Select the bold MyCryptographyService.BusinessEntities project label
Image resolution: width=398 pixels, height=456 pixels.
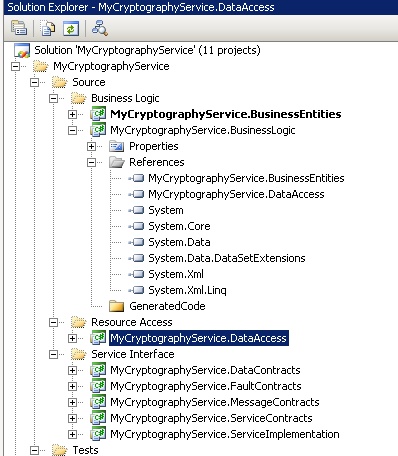226,114
